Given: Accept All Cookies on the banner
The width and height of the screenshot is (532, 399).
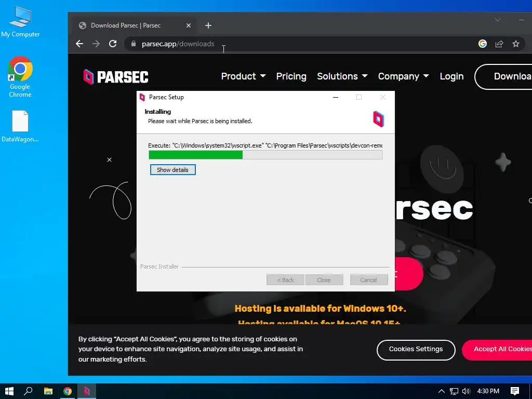Looking at the screenshot, I should tap(497, 350).
